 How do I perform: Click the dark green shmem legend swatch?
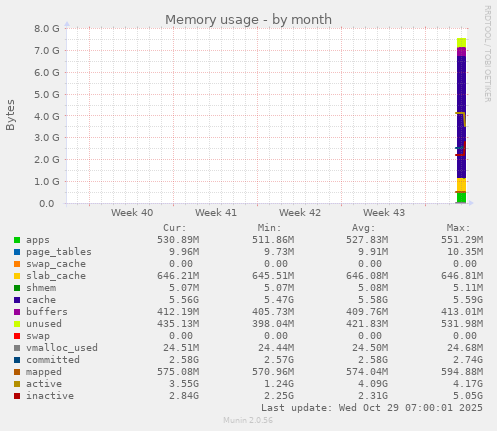pyautogui.click(x=17, y=288)
